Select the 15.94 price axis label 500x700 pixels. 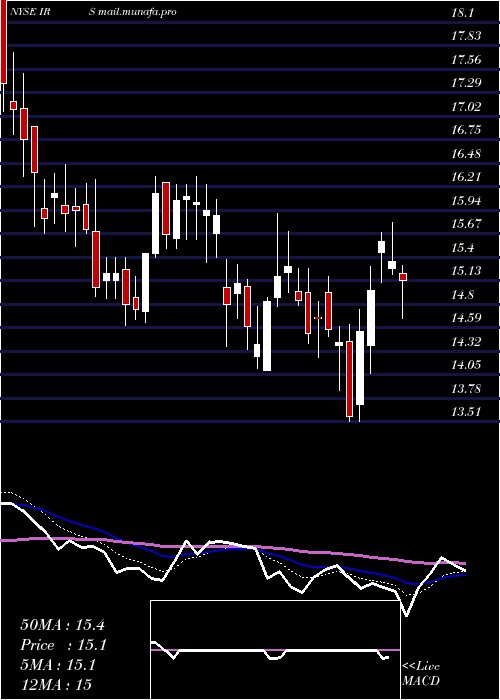coord(466,200)
